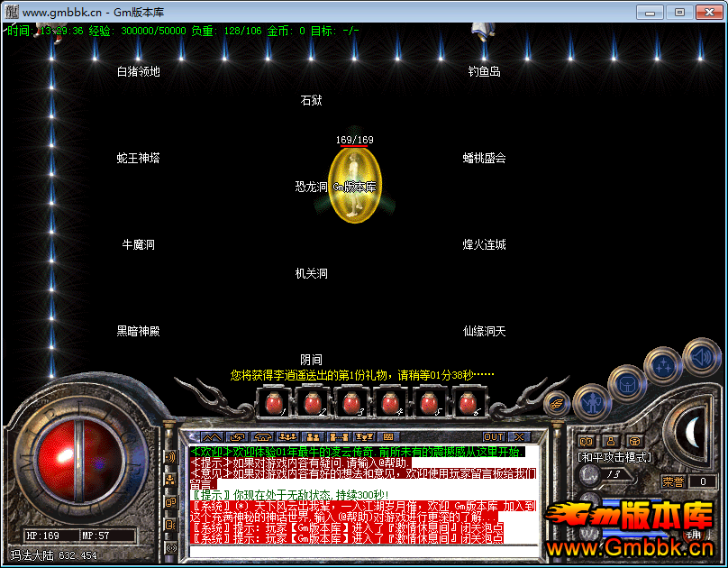Open the winged shop round button
The height and width of the screenshot is (568, 728).
(557, 404)
